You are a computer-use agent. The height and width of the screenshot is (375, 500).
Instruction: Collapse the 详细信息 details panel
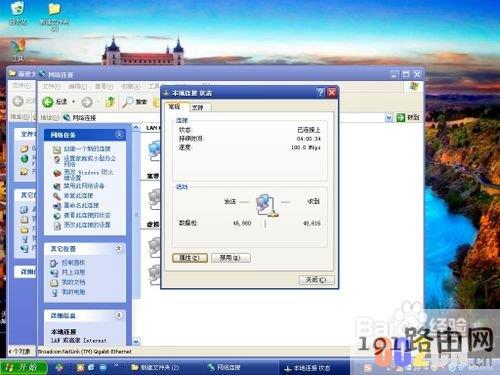click(119, 315)
